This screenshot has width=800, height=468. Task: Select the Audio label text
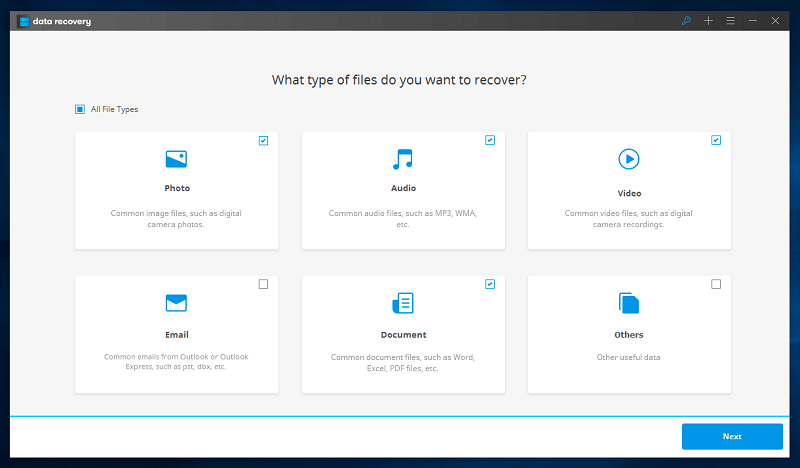[x=404, y=188]
